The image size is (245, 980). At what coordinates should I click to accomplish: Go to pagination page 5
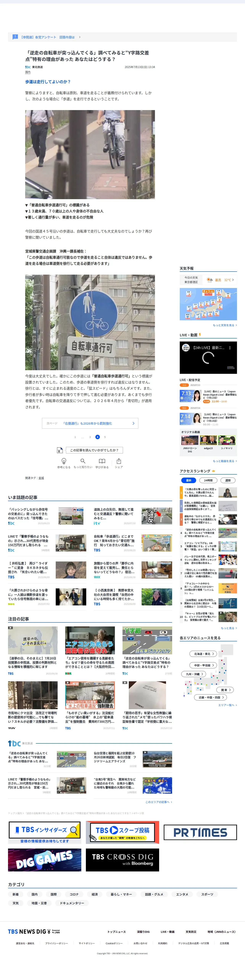tap(105, 437)
